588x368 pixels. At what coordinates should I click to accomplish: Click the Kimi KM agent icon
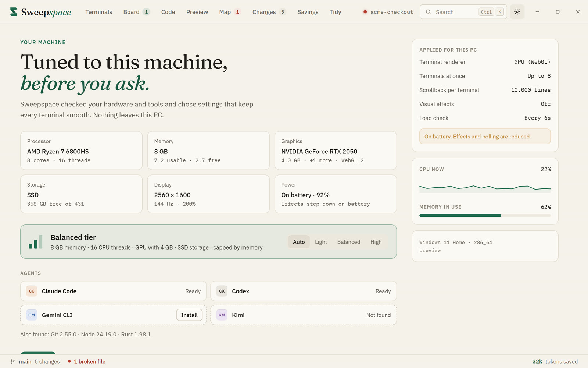click(222, 315)
